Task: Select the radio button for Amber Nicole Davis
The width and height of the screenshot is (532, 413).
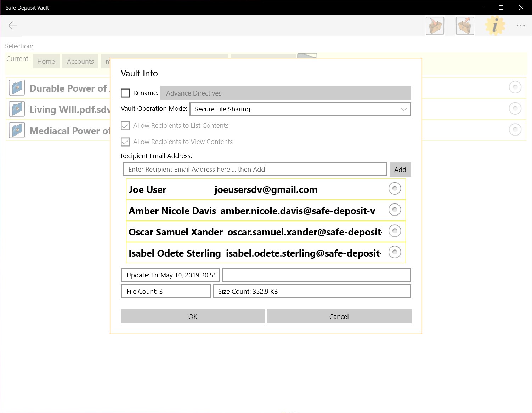Action: pos(395,210)
